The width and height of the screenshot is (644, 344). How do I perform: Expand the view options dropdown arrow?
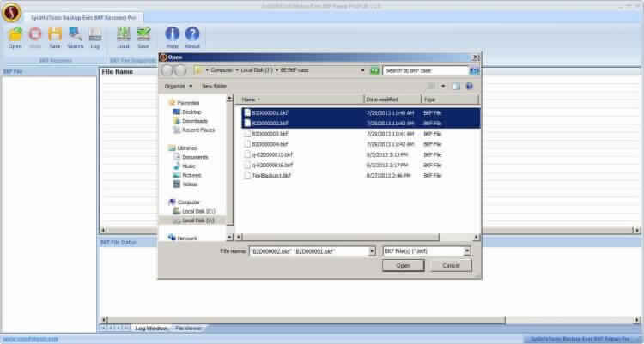443,86
